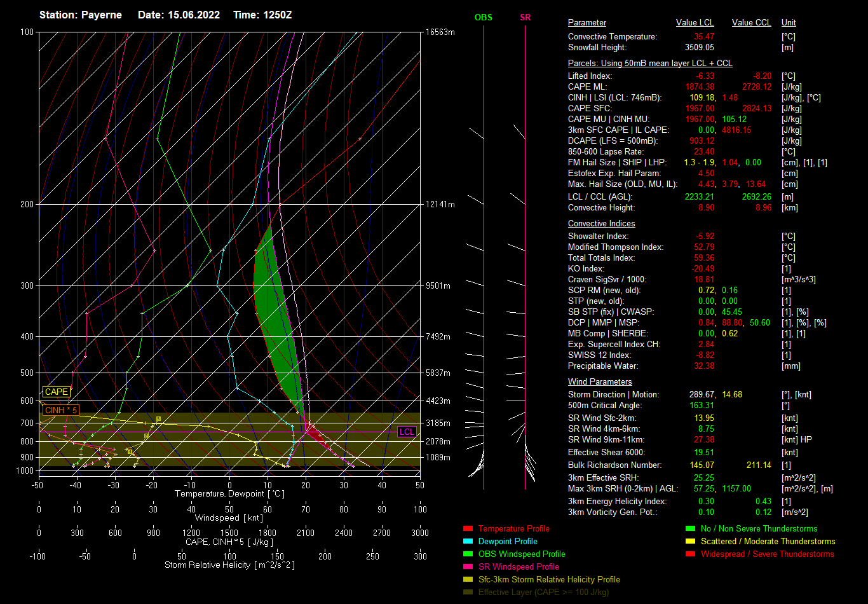Click the dark Effective Layer legend swatch
868x604 pixels.
(x=468, y=593)
